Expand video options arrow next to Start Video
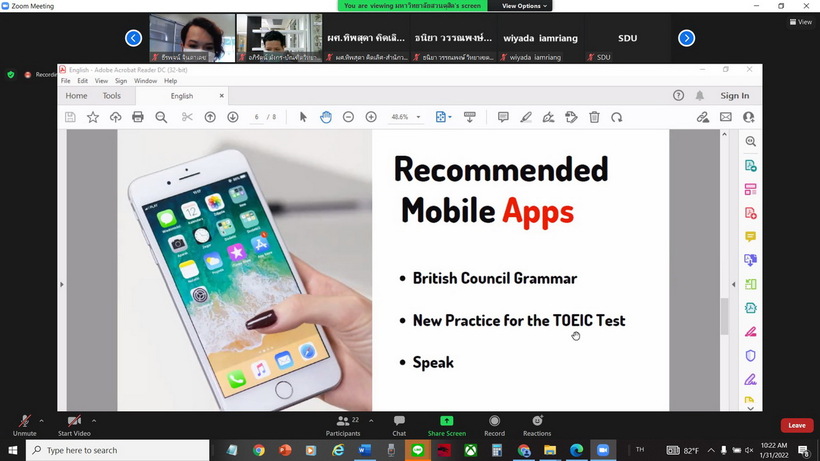The height and width of the screenshot is (461, 820). click(94, 420)
